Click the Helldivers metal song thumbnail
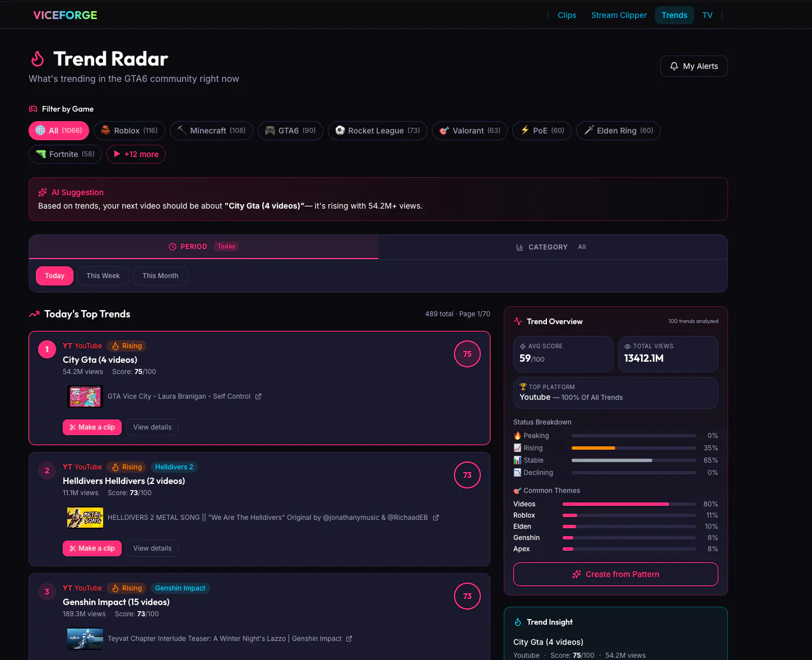Screen dimensions: 812x660 [85, 518]
